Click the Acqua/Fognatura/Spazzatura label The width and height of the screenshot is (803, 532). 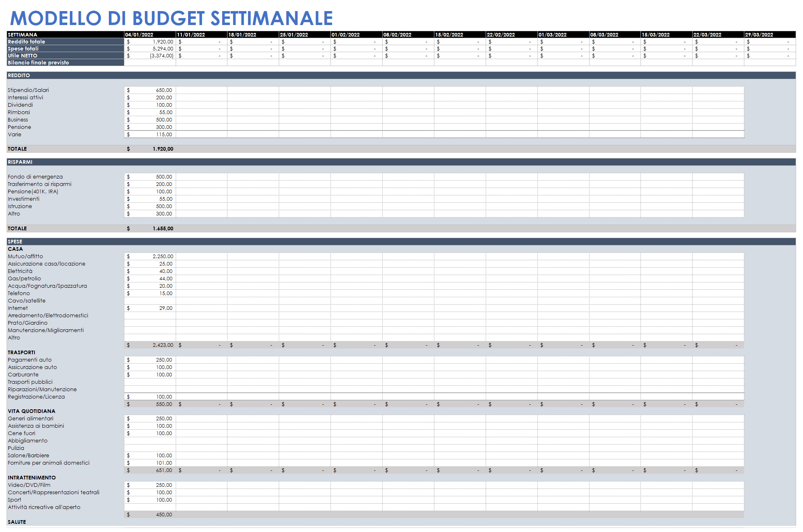point(47,286)
